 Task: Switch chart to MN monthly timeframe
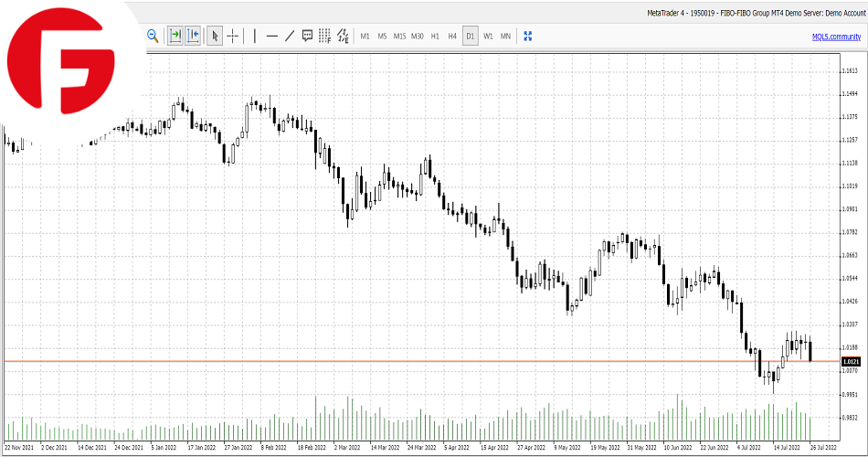click(x=505, y=36)
